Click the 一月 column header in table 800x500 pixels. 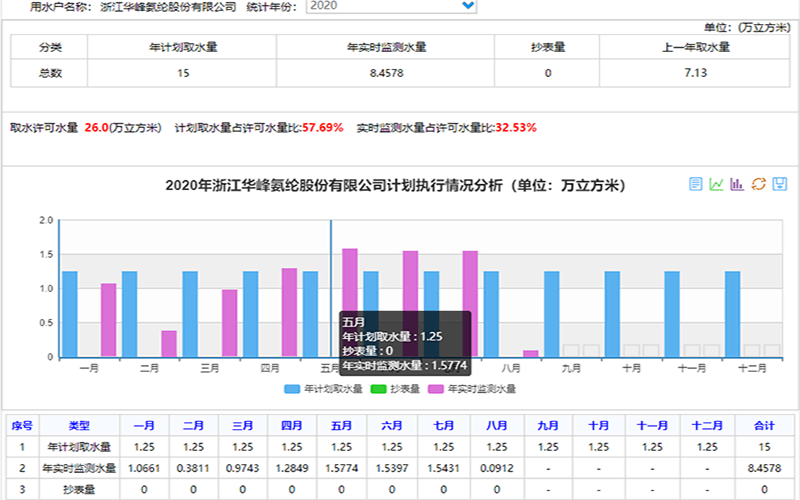(x=144, y=425)
